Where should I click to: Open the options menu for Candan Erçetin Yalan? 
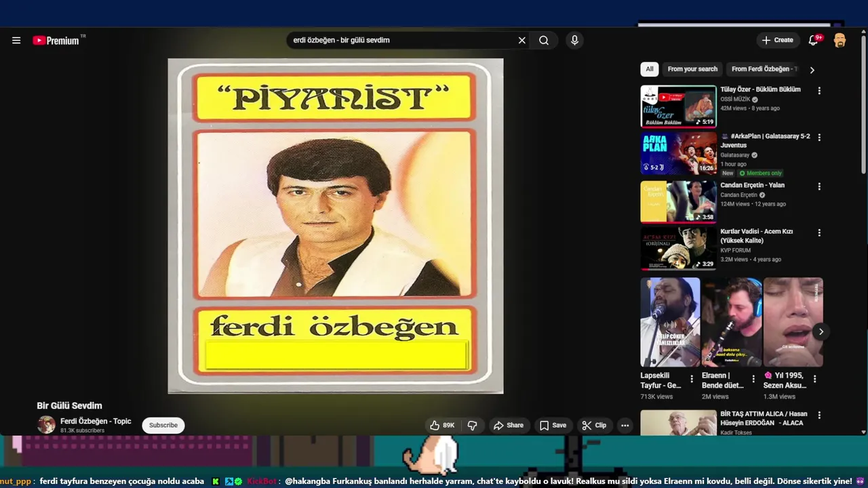point(819,186)
